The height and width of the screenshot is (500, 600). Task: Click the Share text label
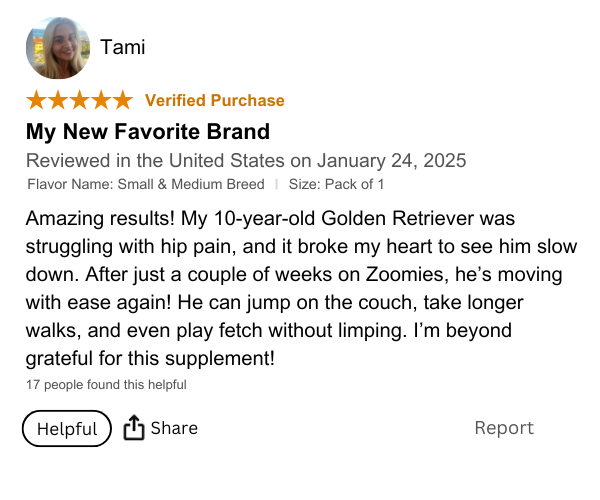click(174, 428)
